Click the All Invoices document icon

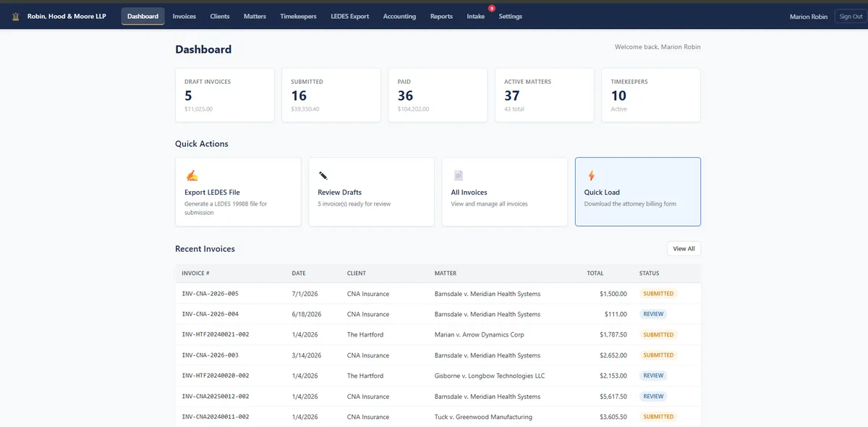click(458, 176)
